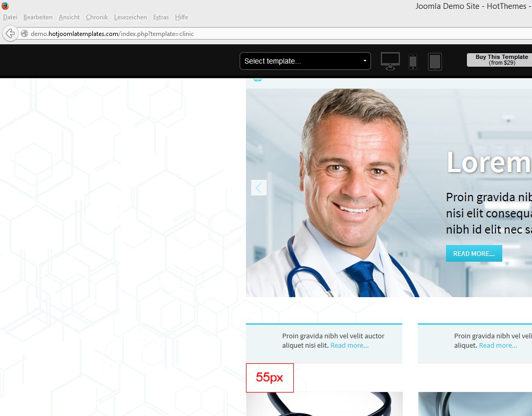Open the Bearbeiten menu
This screenshot has height=416, width=532.
click(x=38, y=17)
